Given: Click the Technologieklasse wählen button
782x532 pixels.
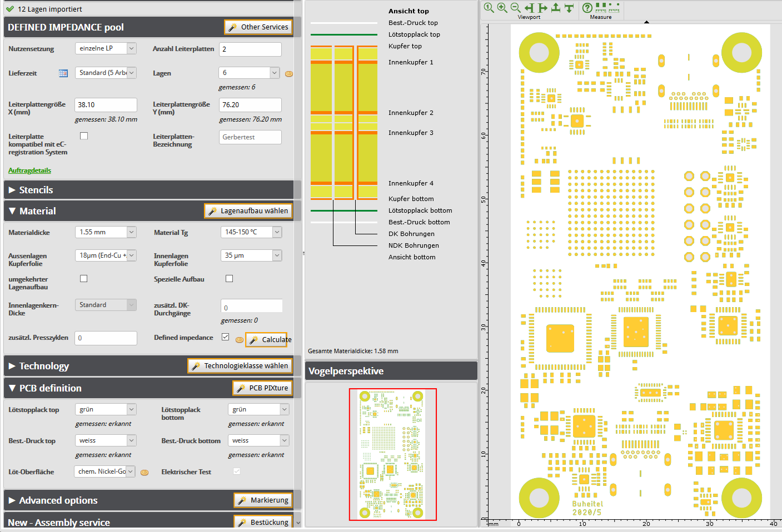Looking at the screenshot, I should coord(240,366).
